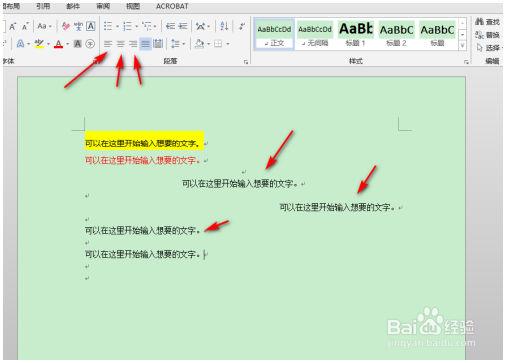This screenshot has height=363, width=506.
Task: Align text left in paragraph group
Action: [x=108, y=44]
